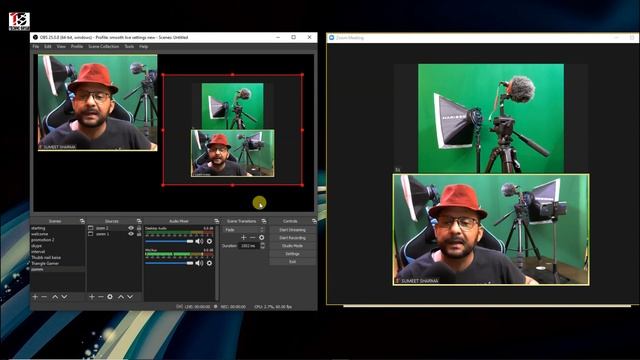Adjust Mic/Aux volume slider
The image size is (640, 360).
169,263
